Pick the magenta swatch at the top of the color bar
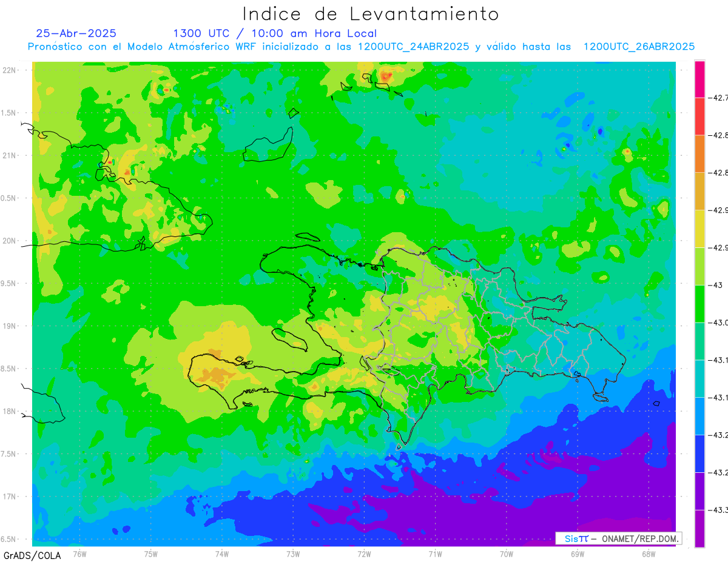 tap(699, 79)
